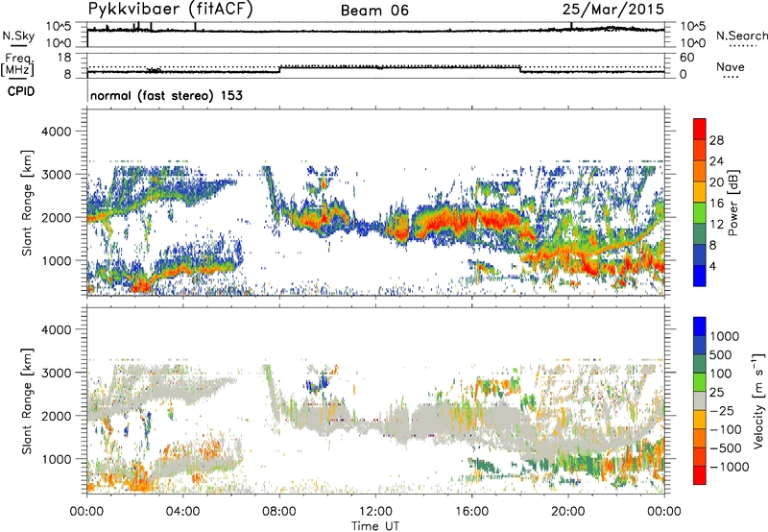Click the '-25' velocity colorbar value
The height and width of the screenshot is (532, 768).
(x=722, y=410)
